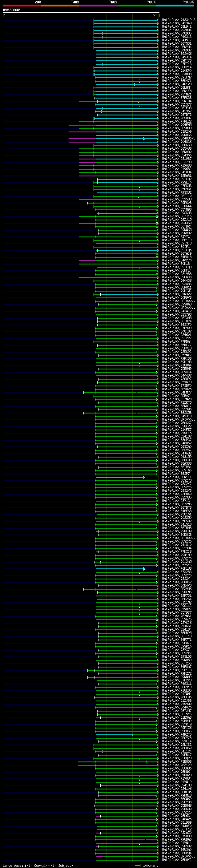Click the cyan ~100% identity color segment
The height and width of the screenshot is (868, 197).
tap(175, 6)
